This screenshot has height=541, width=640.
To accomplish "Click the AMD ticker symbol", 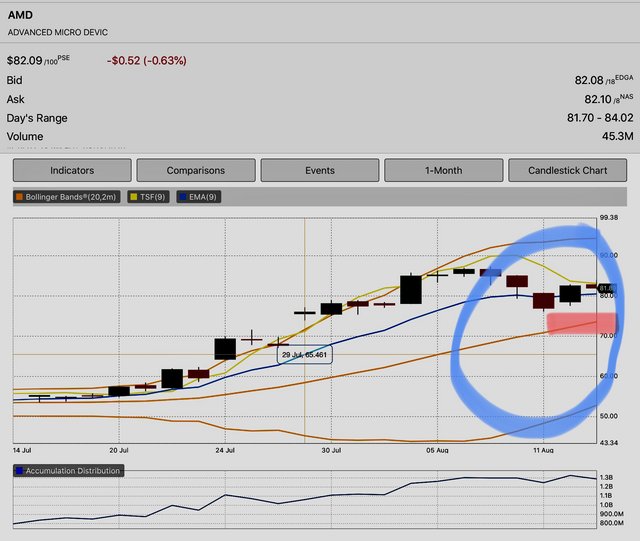I will coord(20,15).
